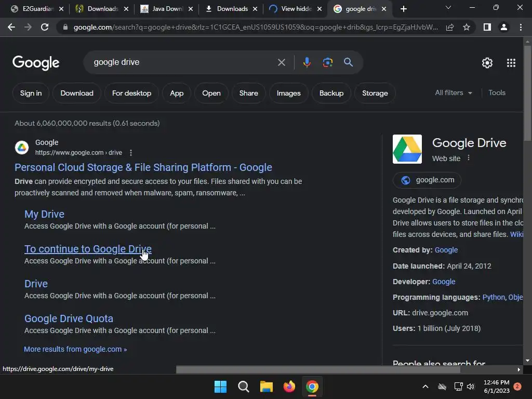Show hidden tray icons
Image resolution: width=532 pixels, height=399 pixels.
click(425, 387)
